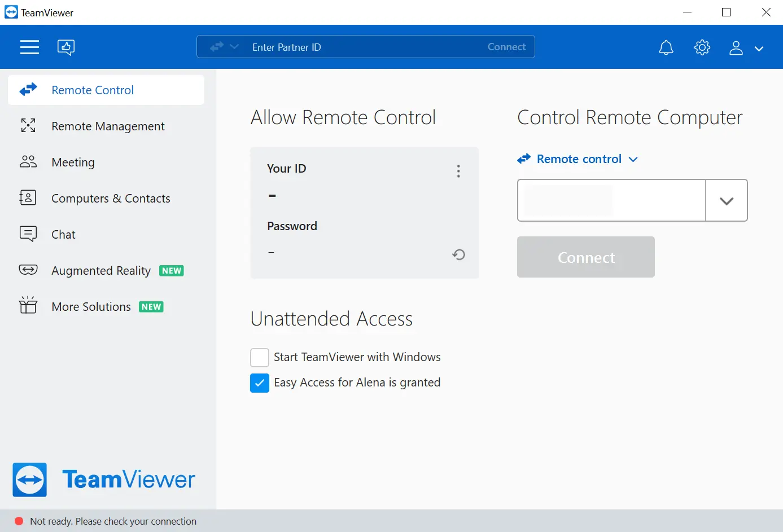Click the Password label

pyautogui.click(x=292, y=226)
